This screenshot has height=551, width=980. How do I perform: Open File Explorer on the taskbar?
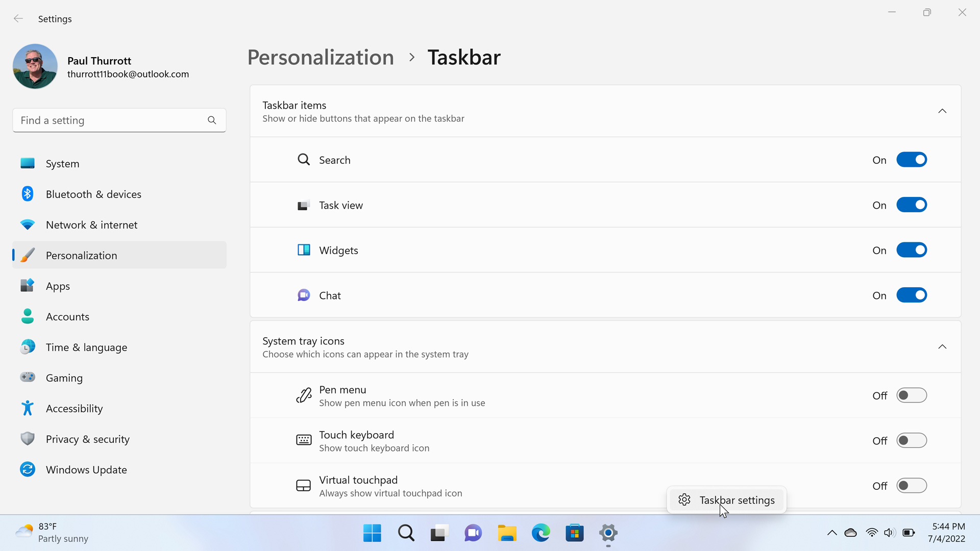507,533
